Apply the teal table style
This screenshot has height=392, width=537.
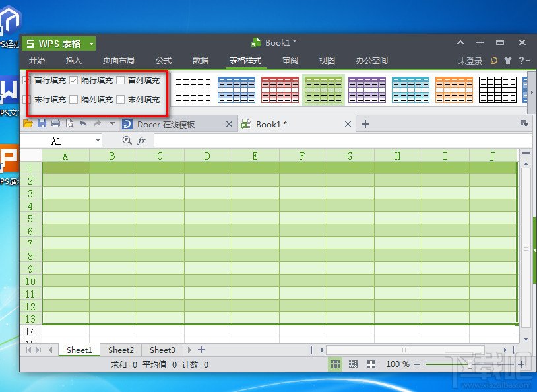point(410,90)
